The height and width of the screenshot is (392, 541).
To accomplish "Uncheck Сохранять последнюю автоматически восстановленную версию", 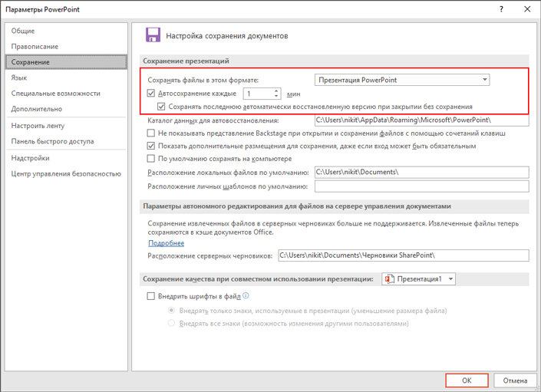I will click(161, 107).
